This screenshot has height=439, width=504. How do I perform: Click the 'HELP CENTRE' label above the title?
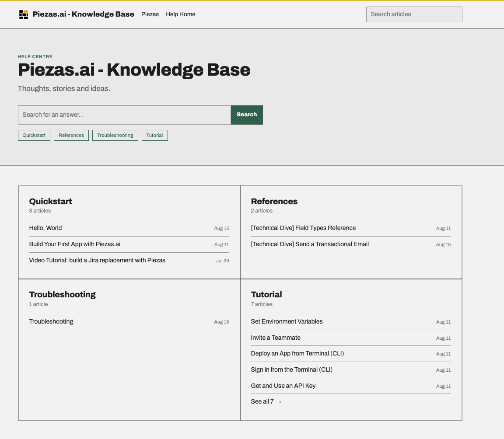pos(35,56)
